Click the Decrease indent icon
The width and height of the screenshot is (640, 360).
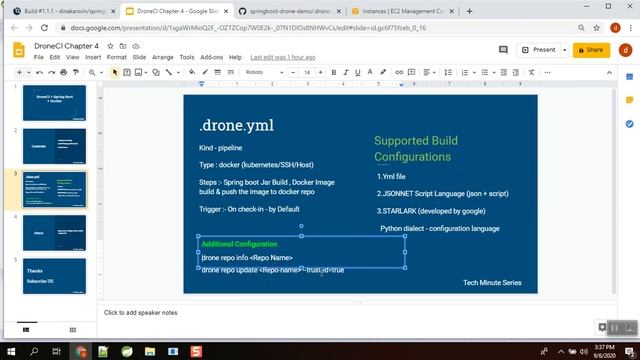504,73
